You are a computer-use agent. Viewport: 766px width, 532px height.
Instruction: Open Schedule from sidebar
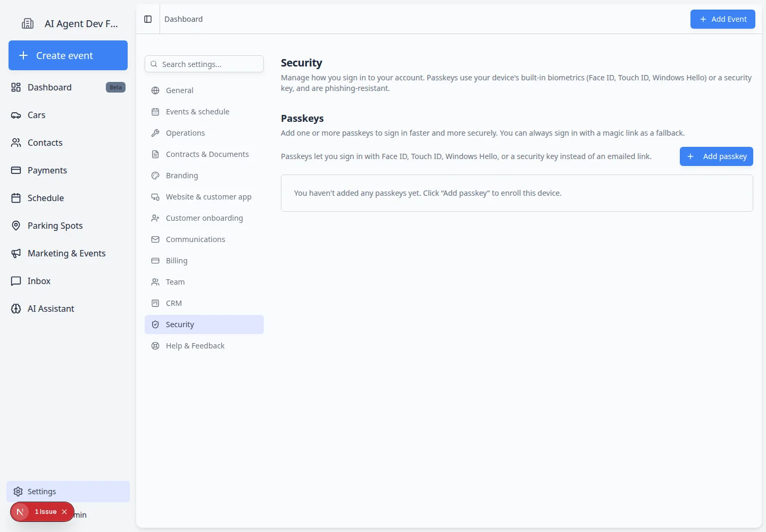[x=68, y=198]
